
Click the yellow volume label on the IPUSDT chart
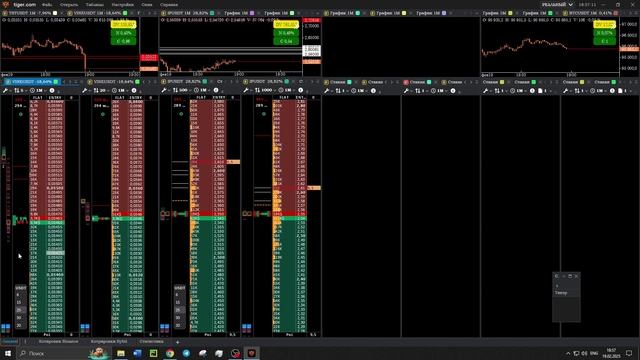[286, 24]
